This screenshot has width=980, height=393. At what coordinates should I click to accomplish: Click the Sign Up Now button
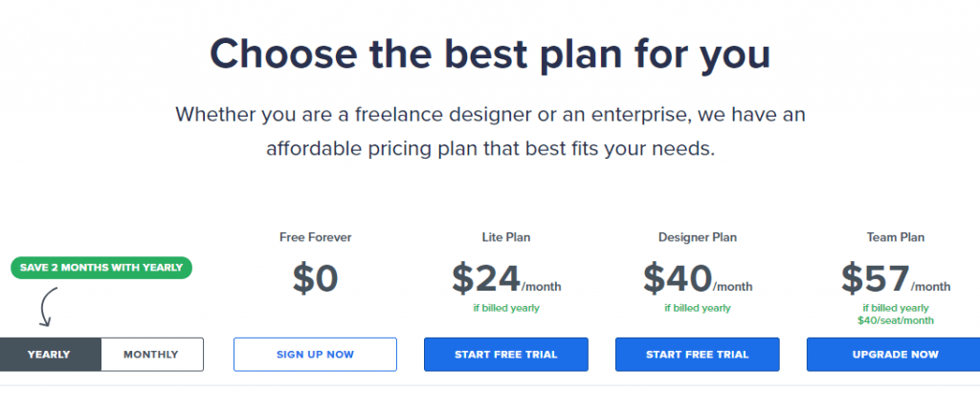click(315, 354)
